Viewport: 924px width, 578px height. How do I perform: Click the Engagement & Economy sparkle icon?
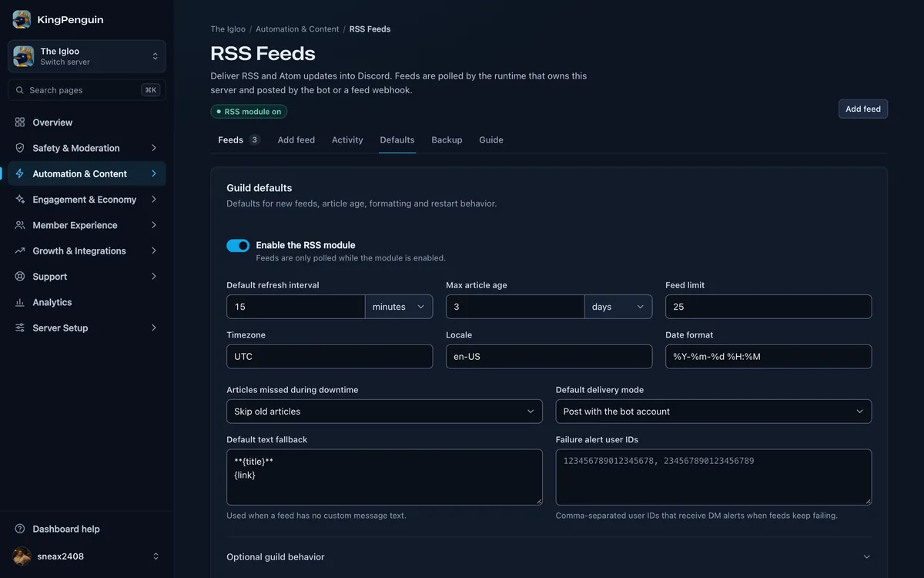[x=20, y=200]
